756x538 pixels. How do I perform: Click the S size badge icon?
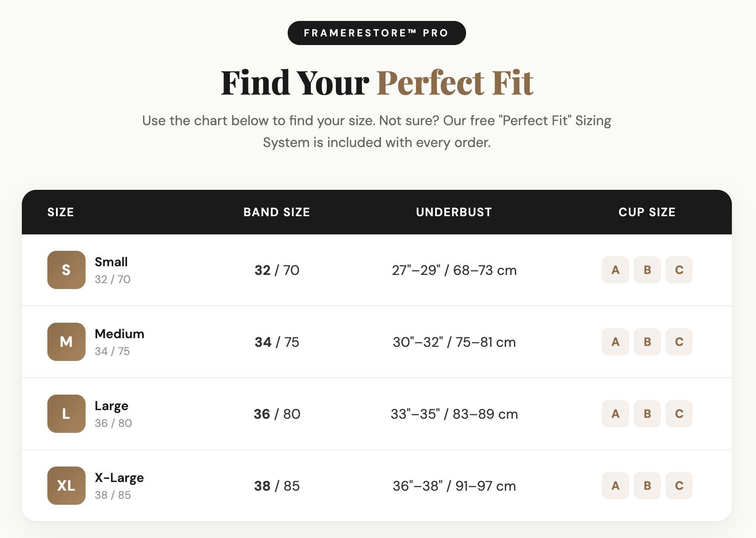(66, 270)
